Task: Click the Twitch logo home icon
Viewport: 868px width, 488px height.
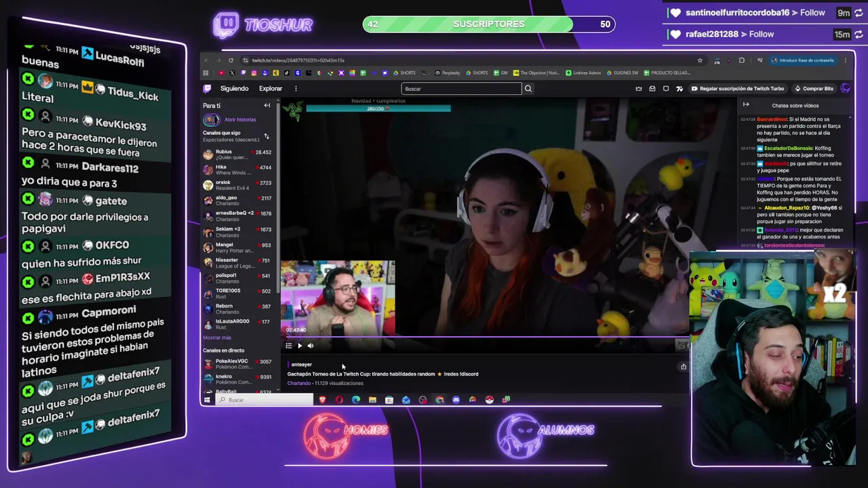Action: point(208,89)
